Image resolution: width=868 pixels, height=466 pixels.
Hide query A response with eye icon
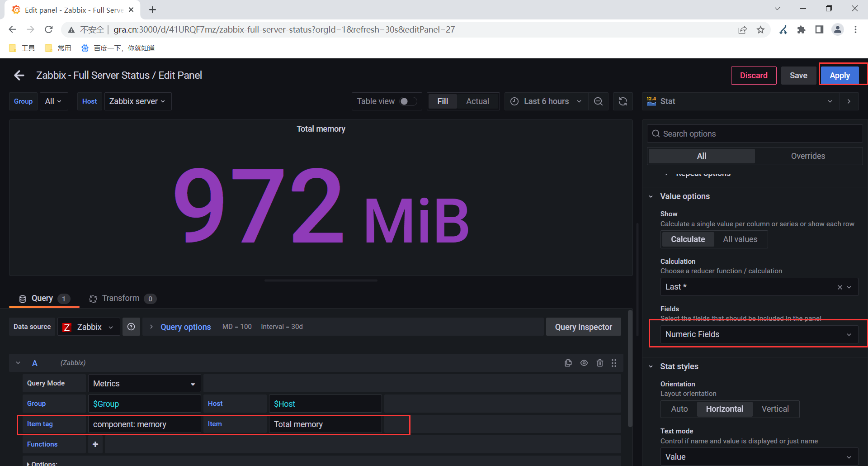pyautogui.click(x=584, y=363)
